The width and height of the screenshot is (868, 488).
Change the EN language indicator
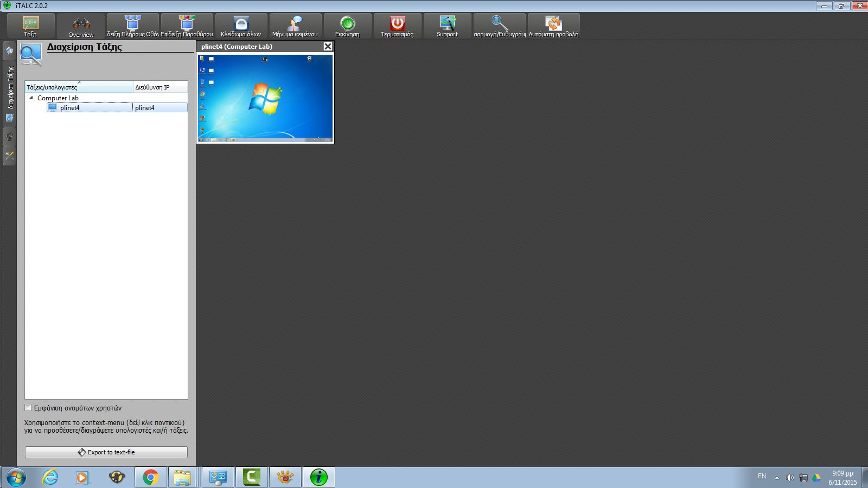click(762, 476)
